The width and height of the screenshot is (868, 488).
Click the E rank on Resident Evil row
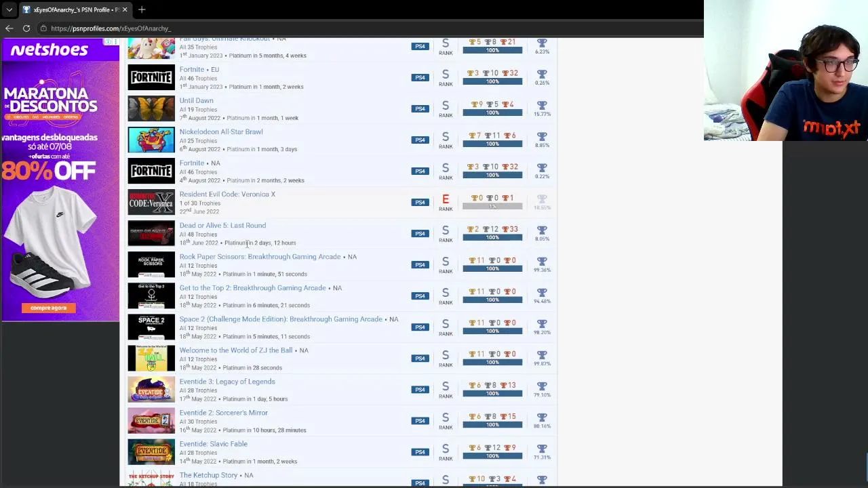click(x=446, y=199)
